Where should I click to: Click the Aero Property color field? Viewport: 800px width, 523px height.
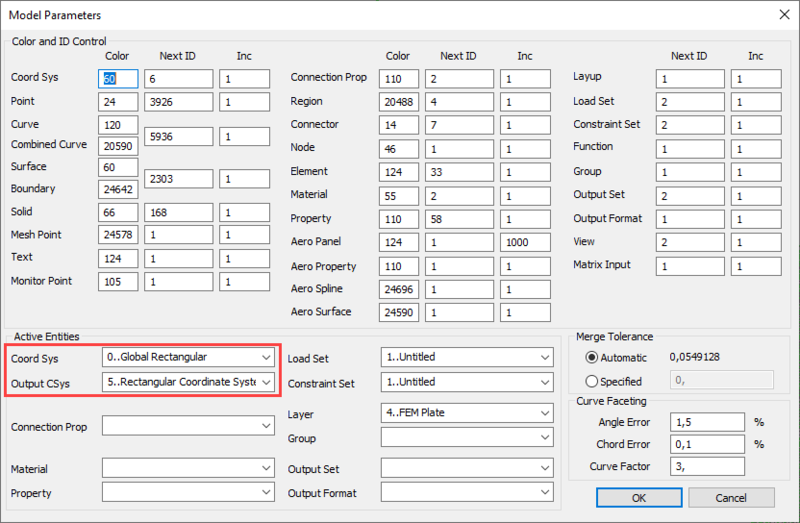(x=399, y=266)
